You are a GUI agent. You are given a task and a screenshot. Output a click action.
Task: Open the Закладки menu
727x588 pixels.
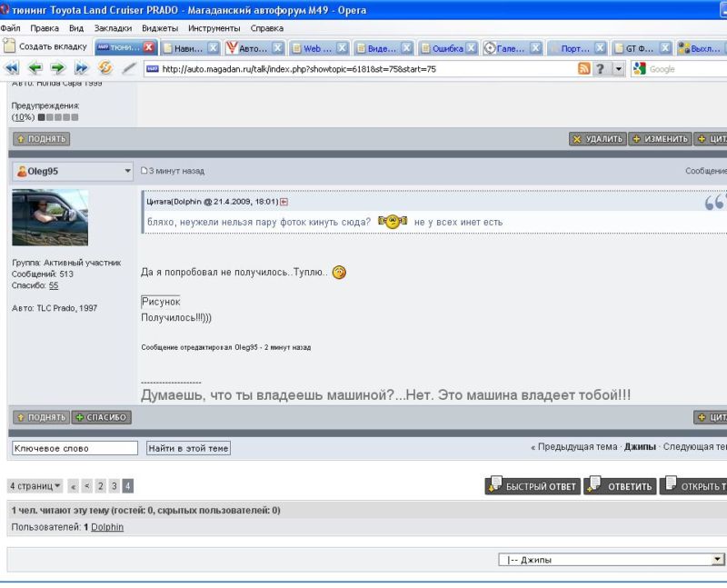(110, 28)
